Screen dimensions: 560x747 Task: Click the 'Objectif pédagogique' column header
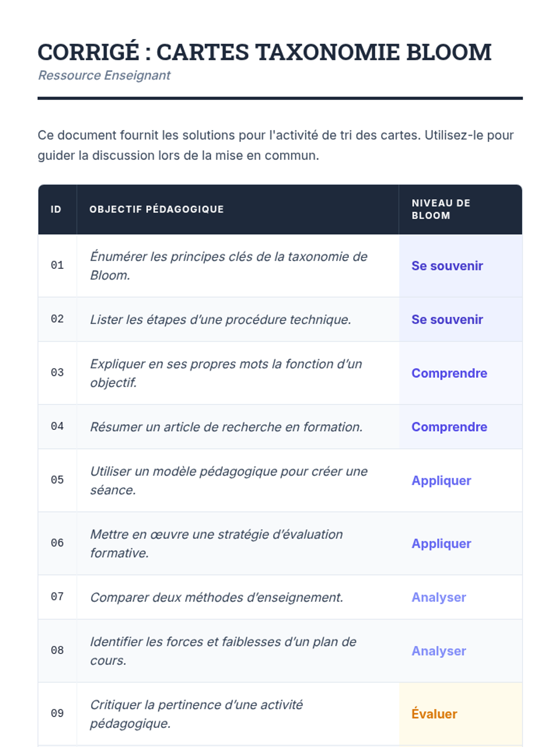(156, 209)
